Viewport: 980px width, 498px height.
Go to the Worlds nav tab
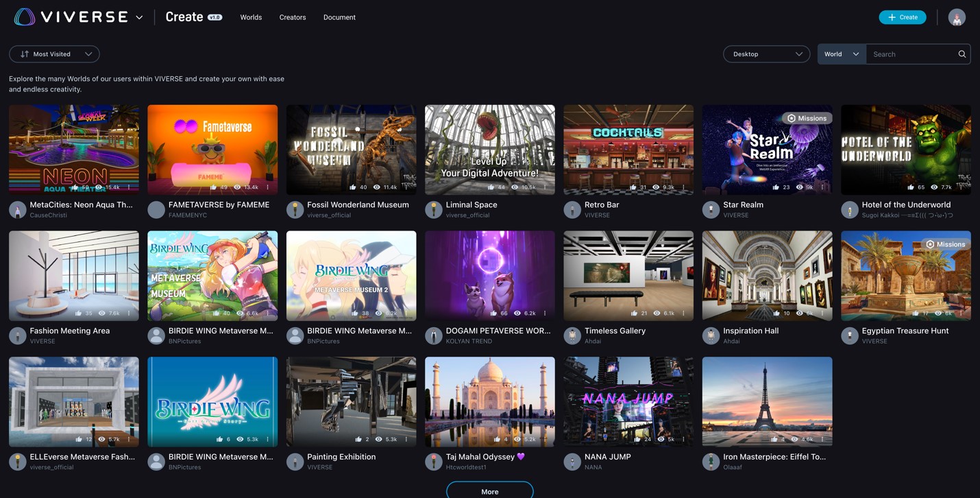click(x=251, y=17)
